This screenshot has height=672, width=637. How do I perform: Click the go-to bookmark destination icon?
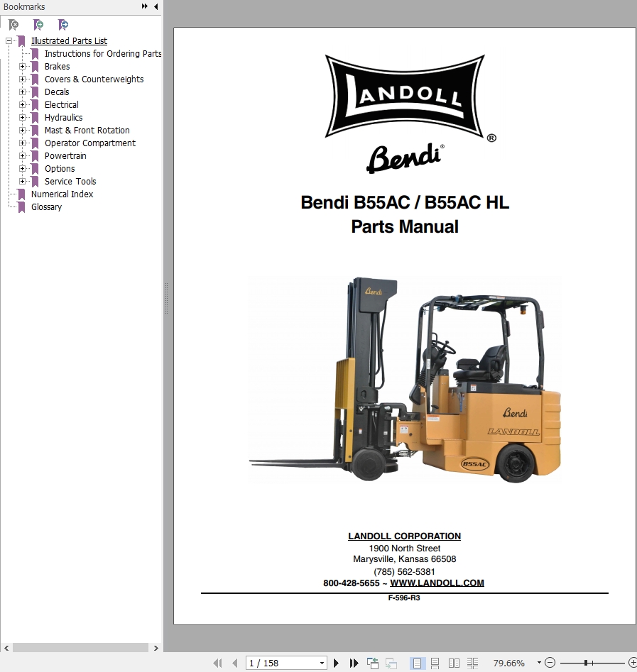click(x=63, y=25)
